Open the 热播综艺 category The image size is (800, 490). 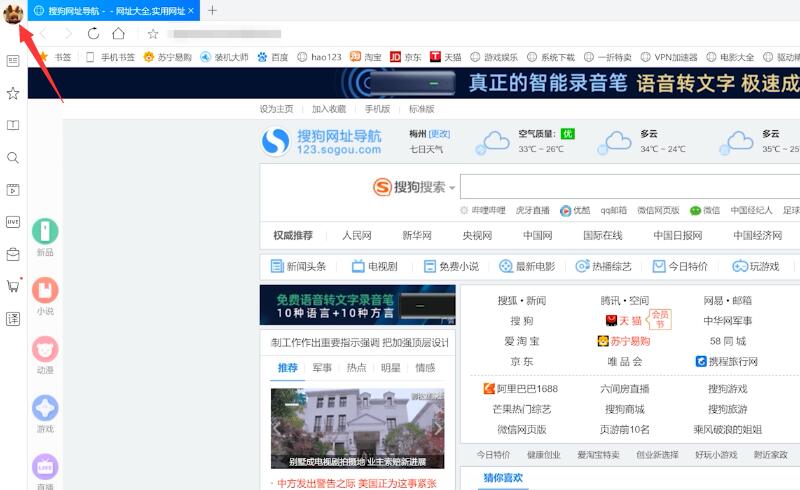pyautogui.click(x=604, y=266)
